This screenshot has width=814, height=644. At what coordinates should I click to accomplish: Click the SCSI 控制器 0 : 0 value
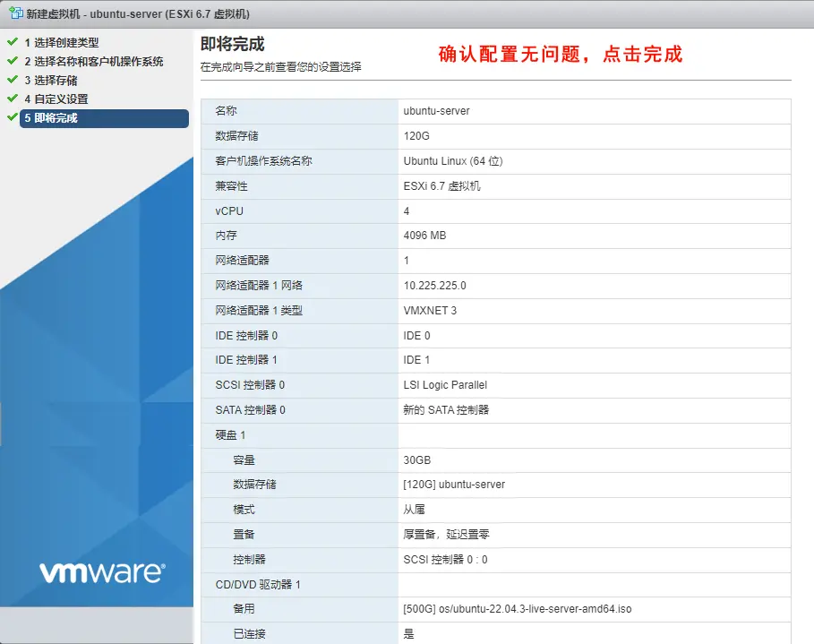coord(445,559)
